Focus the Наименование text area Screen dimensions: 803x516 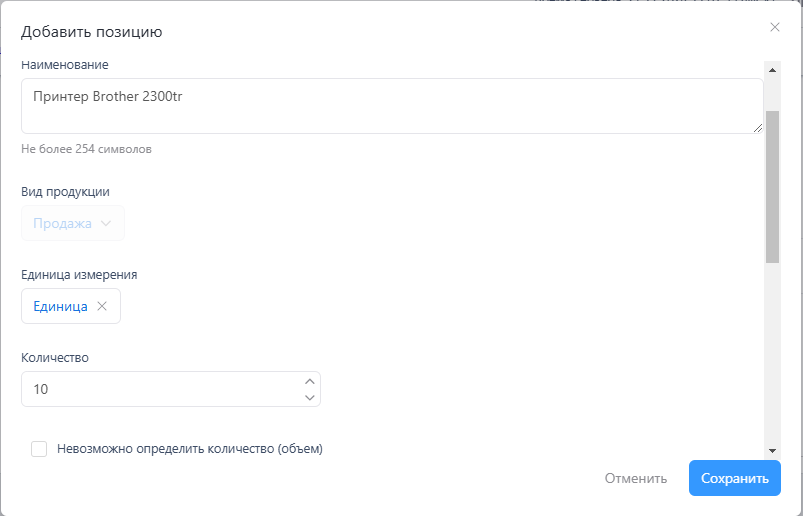pos(390,106)
